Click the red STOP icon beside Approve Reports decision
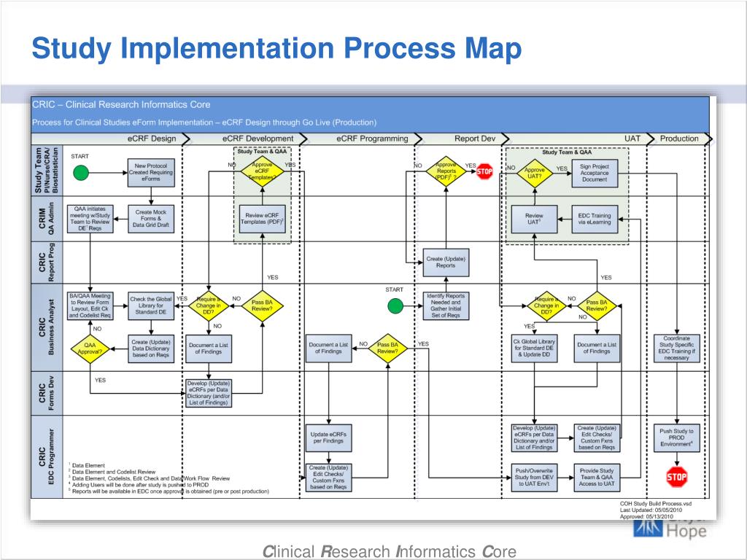747x560 pixels. click(483, 171)
